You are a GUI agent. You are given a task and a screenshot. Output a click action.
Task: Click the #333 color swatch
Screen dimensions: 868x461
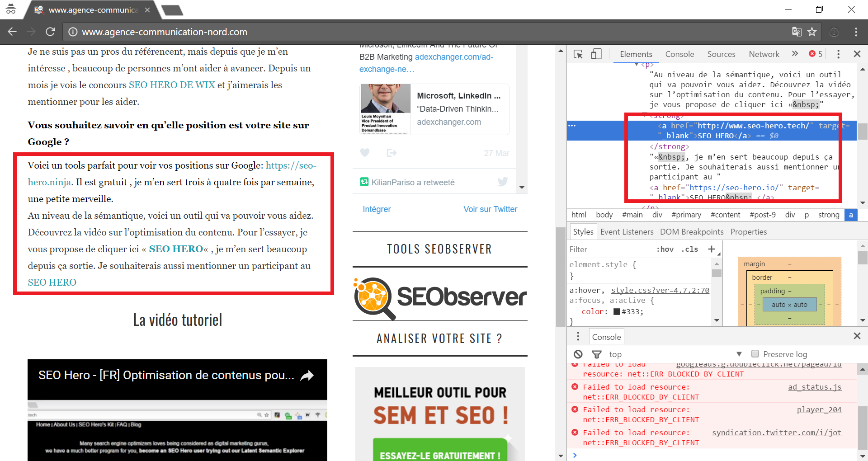click(x=617, y=312)
